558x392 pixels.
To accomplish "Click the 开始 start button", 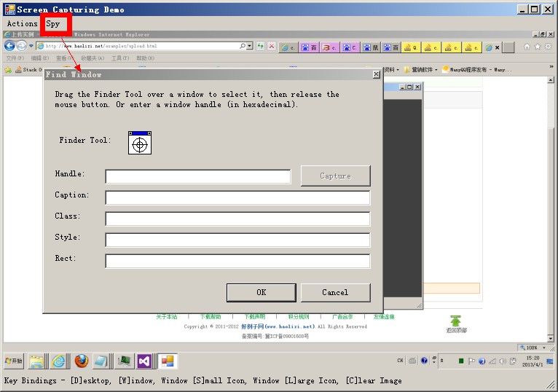I will pyautogui.click(x=14, y=361).
